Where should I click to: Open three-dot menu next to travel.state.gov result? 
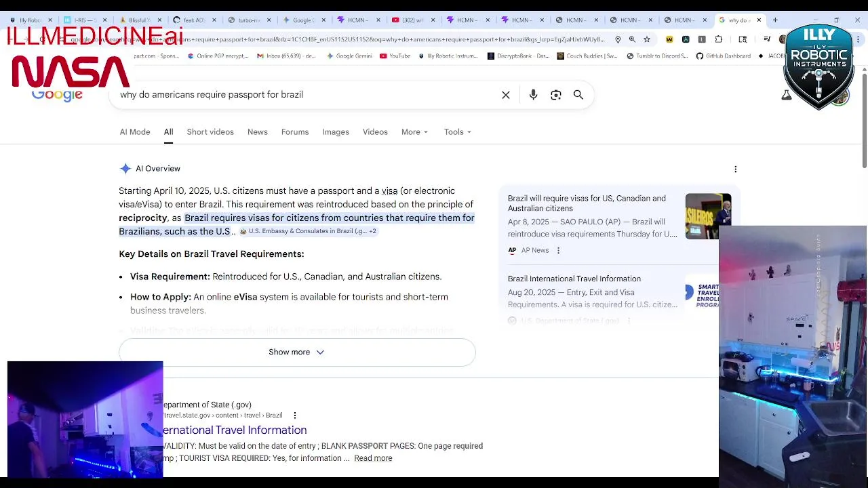point(294,415)
